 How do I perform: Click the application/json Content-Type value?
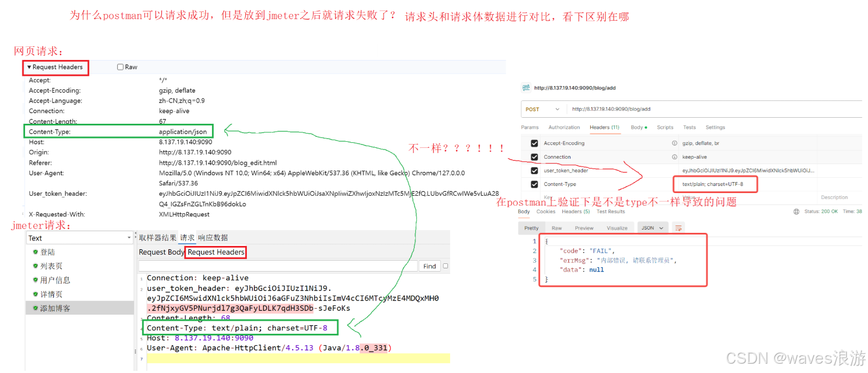click(183, 132)
